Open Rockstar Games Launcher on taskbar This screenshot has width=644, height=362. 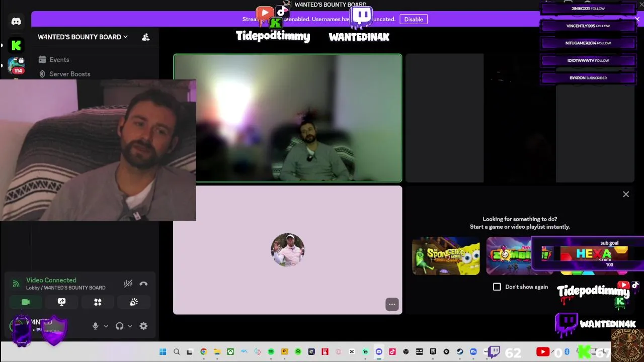click(284, 352)
